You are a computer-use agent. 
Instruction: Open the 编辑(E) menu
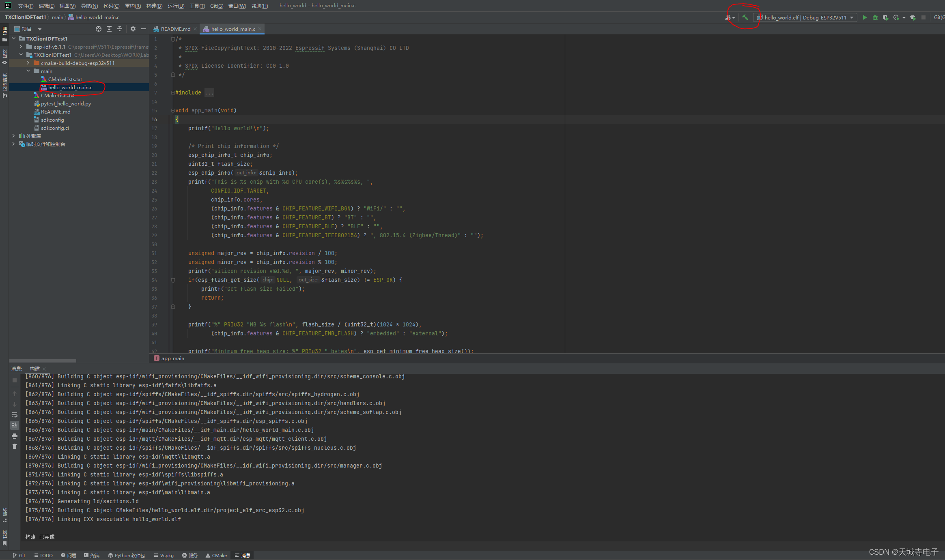47,6
